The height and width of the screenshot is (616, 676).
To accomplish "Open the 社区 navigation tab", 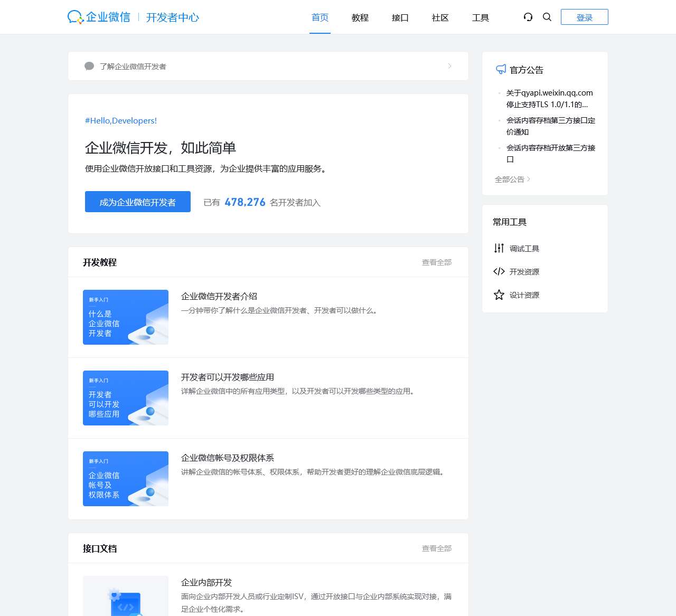I will 440,17.
